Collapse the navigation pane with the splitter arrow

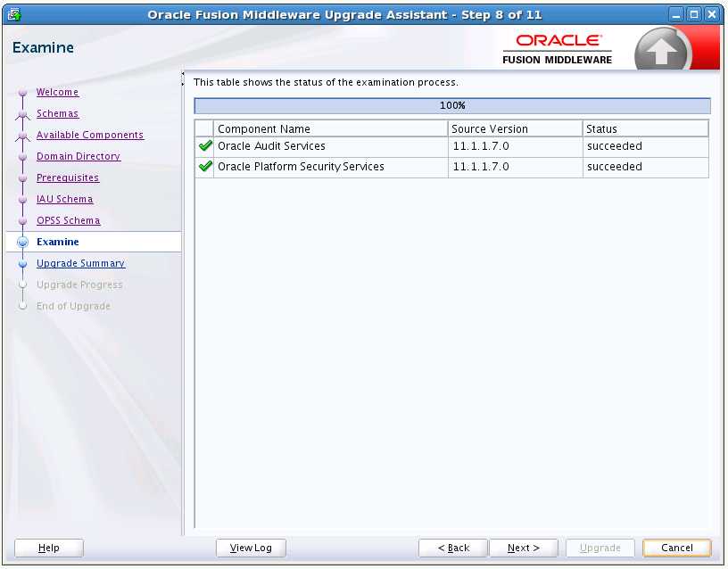(x=183, y=73)
